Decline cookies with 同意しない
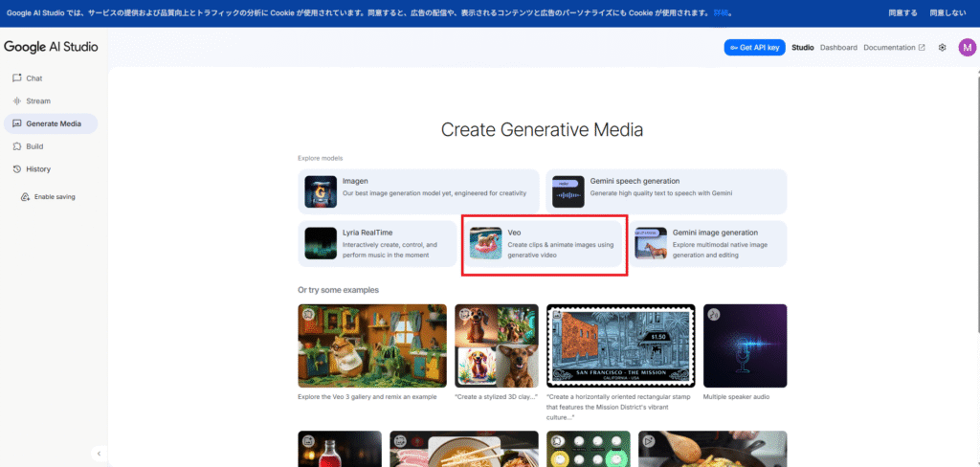Image resolution: width=980 pixels, height=467 pixels. [x=947, y=12]
